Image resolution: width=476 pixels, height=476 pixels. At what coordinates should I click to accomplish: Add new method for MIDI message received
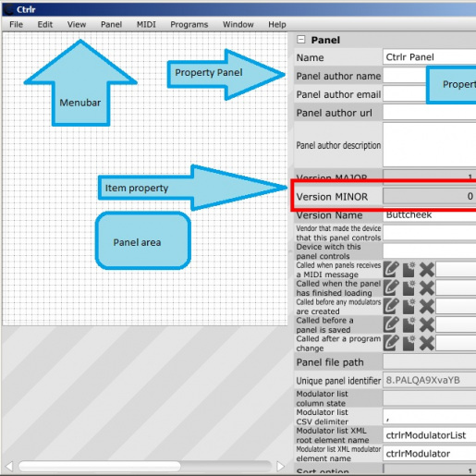point(409,270)
